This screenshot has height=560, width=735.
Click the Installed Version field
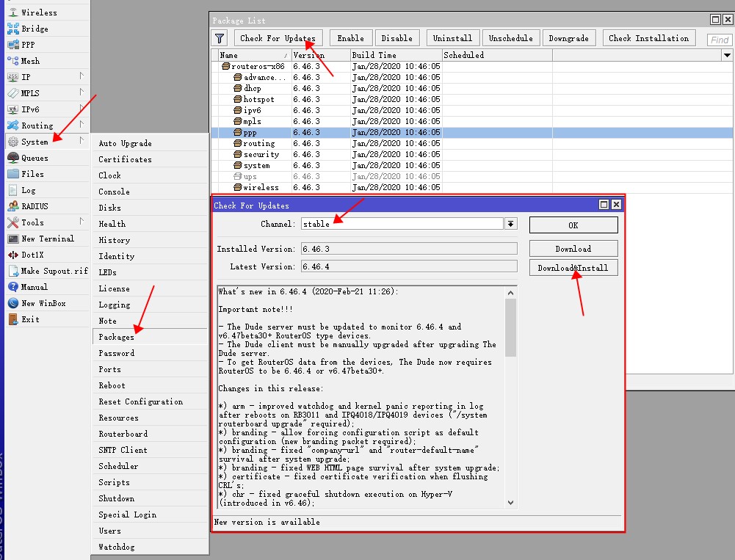pyautogui.click(x=409, y=249)
